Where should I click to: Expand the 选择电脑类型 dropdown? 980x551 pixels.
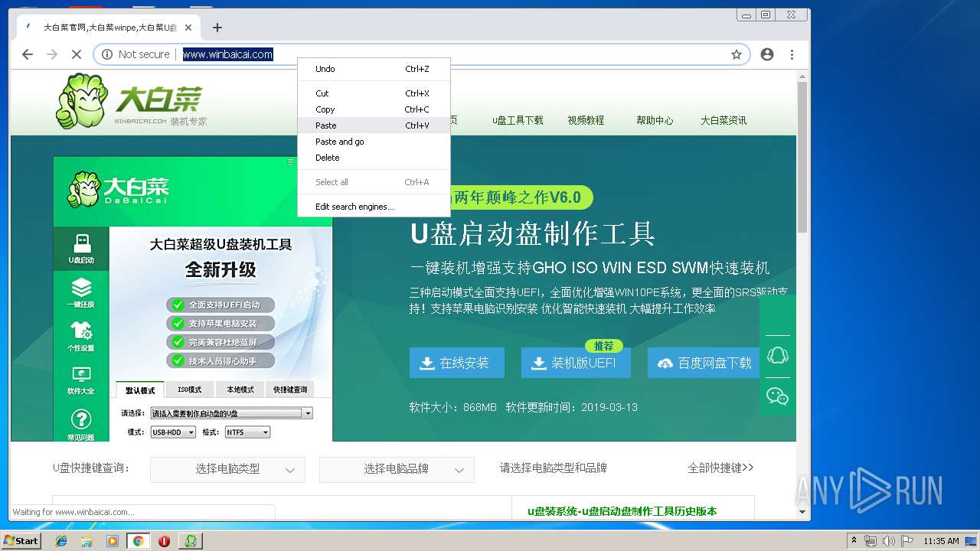click(x=227, y=469)
